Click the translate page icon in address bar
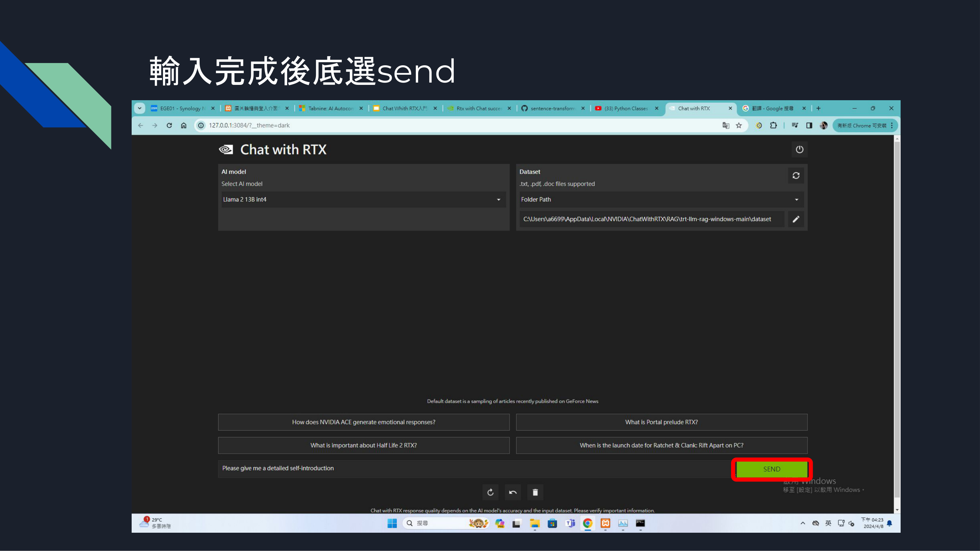 tap(726, 125)
